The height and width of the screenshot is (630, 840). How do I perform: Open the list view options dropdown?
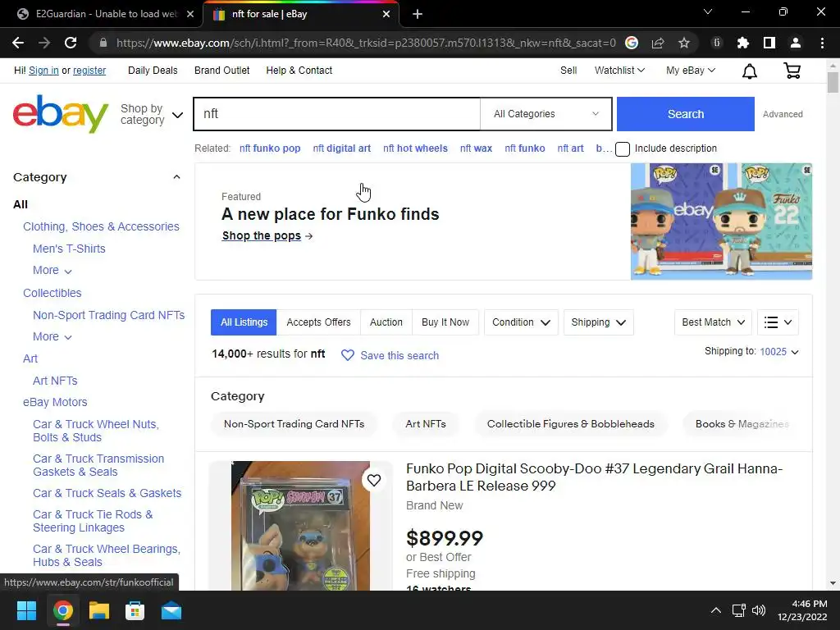778,322
